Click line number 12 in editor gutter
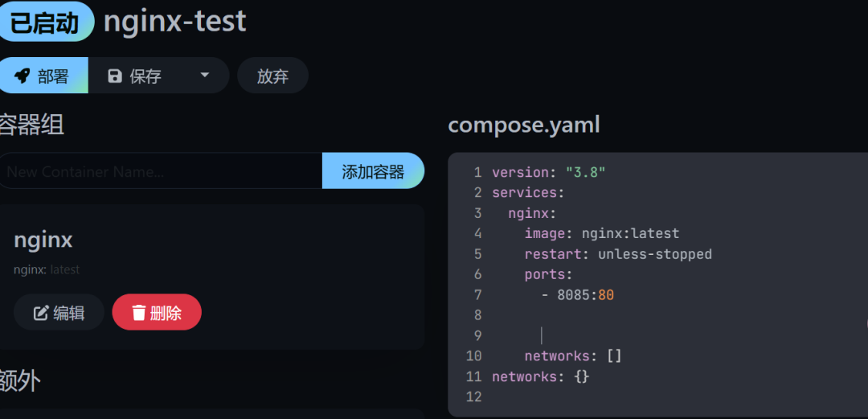Screen dimensions: 868x419 coord(473,396)
